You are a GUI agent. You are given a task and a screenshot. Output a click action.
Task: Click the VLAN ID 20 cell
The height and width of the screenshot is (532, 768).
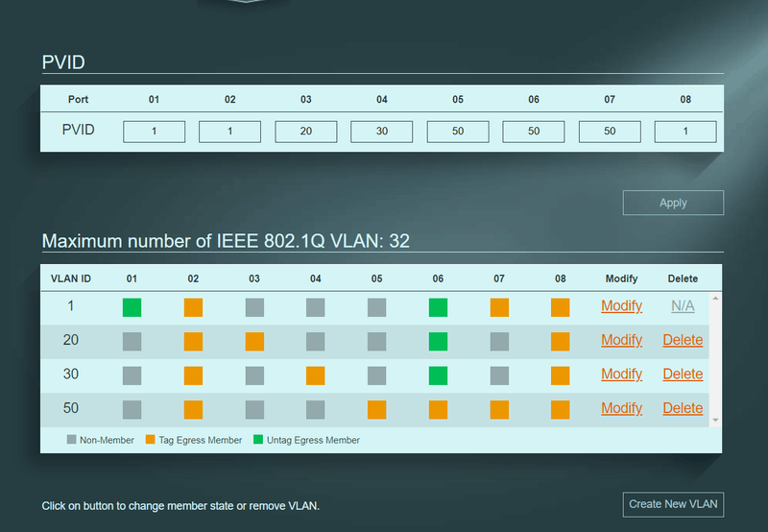coord(70,340)
